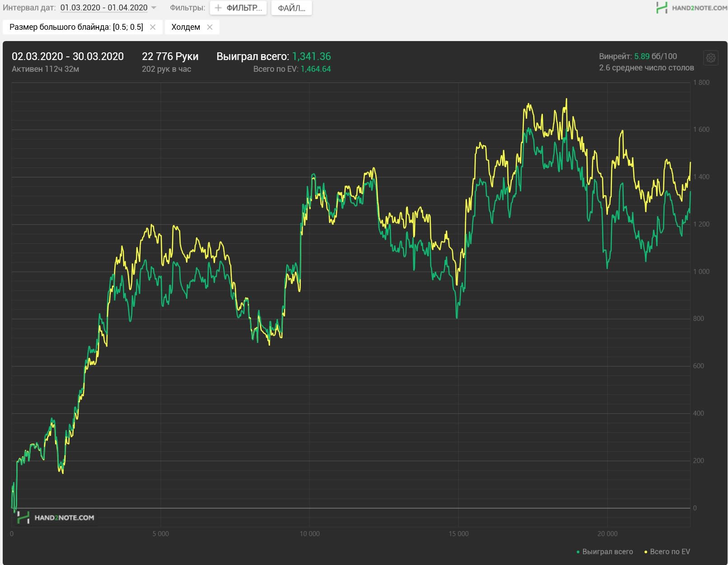Click the Всего по EV 1,464.64 value
Screen dimensions: 728x565
[x=316, y=69]
